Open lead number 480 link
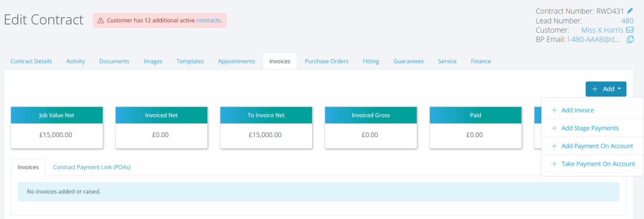 pyautogui.click(x=627, y=21)
